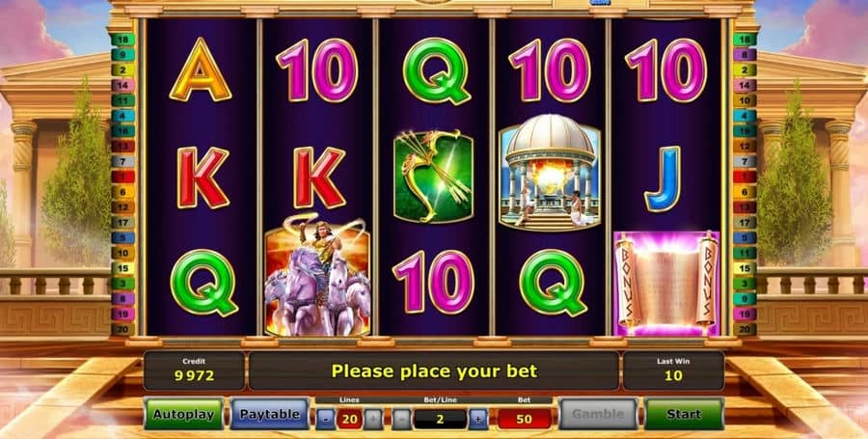Select payline marker 20 on the right
Screen dimensions: 868x439
pyautogui.click(x=745, y=329)
